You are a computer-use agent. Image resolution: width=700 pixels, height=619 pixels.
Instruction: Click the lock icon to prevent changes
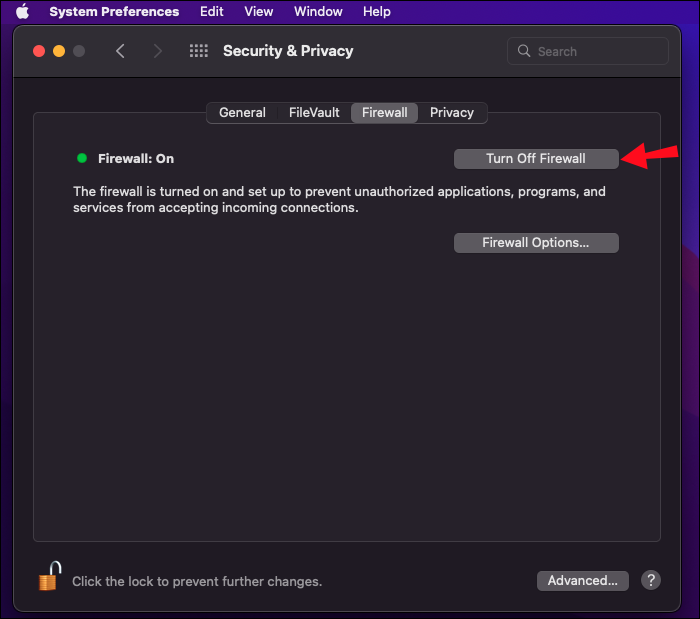tap(49, 577)
